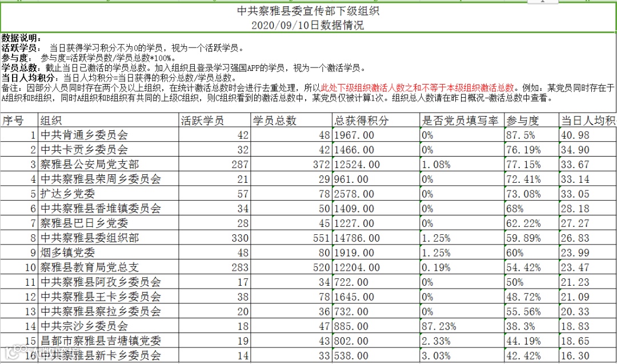Select active learners value 283
The width and height of the screenshot is (617, 364).
215,267
